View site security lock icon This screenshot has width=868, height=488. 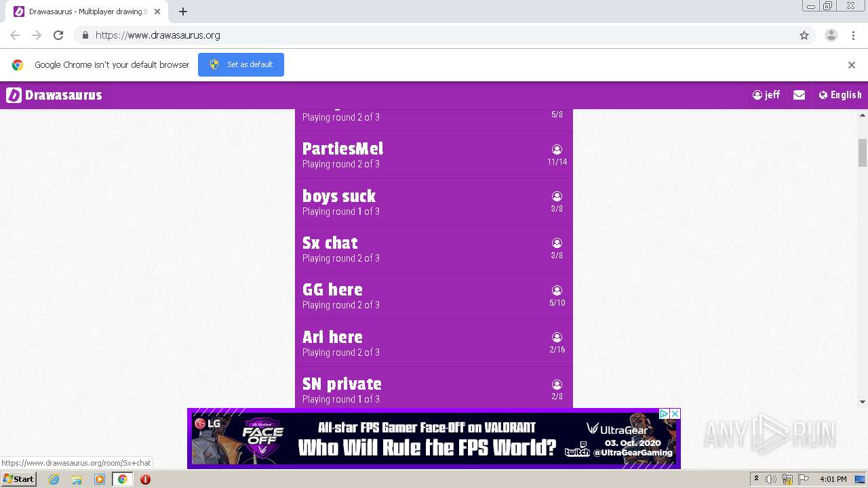point(85,35)
